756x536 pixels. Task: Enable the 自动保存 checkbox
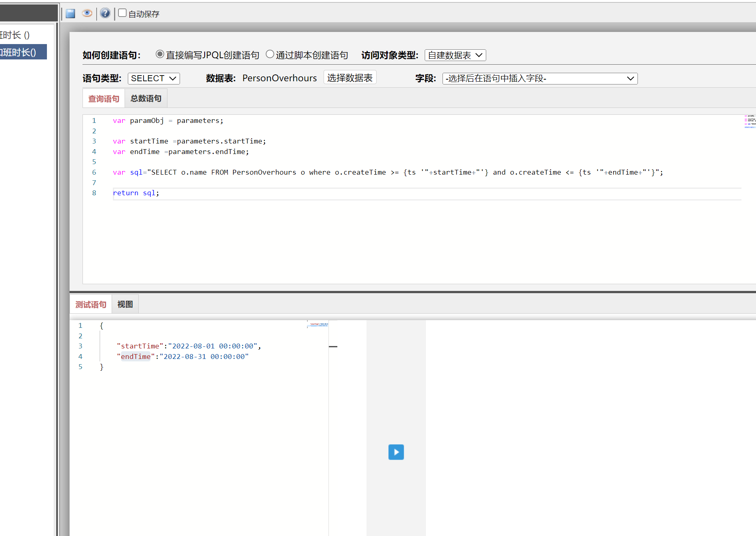(x=122, y=13)
